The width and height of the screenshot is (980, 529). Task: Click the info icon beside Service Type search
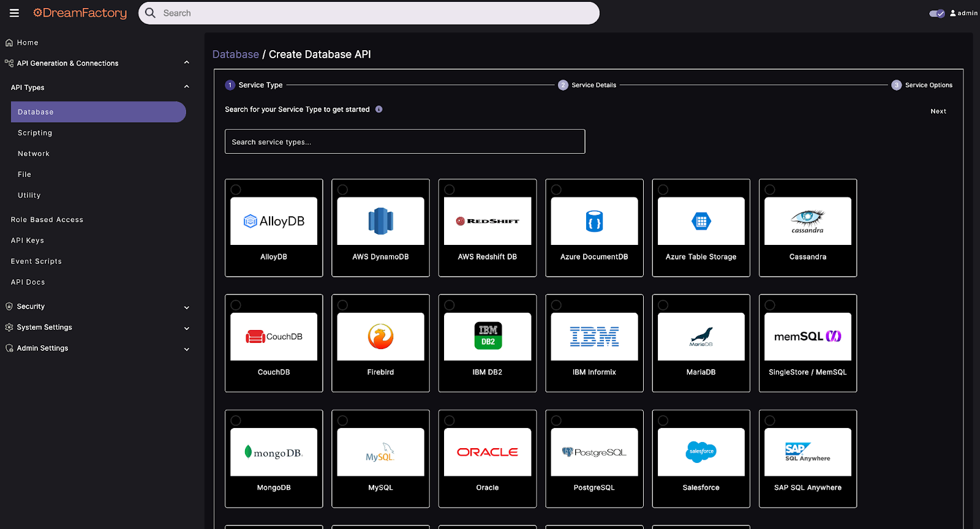379,110
